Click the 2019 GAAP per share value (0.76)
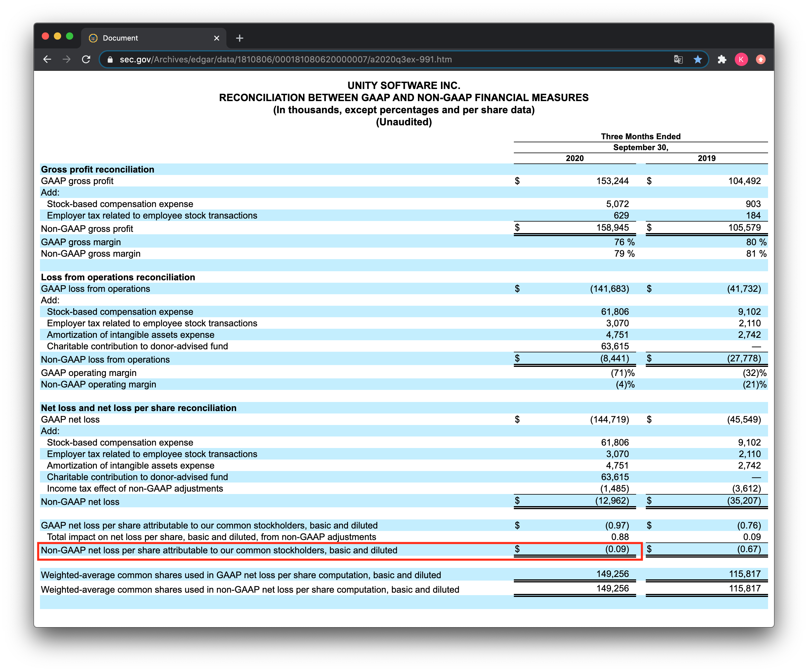 coord(749,525)
